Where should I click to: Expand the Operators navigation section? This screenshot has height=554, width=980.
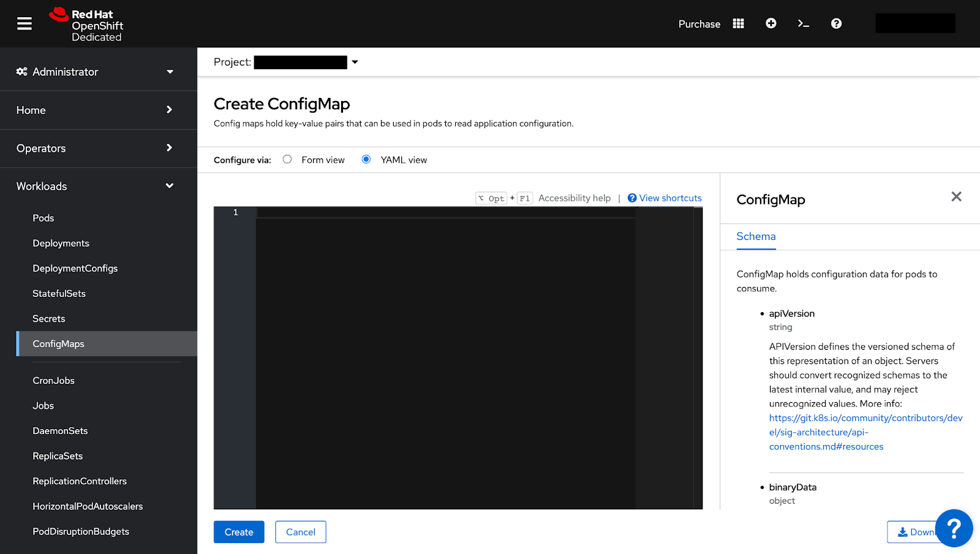pyautogui.click(x=98, y=148)
